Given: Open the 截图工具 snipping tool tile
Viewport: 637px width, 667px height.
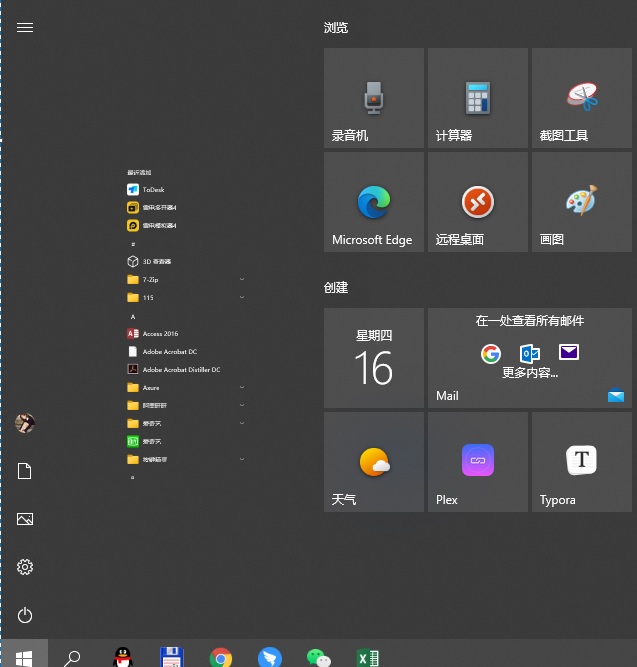Looking at the screenshot, I should (582, 98).
